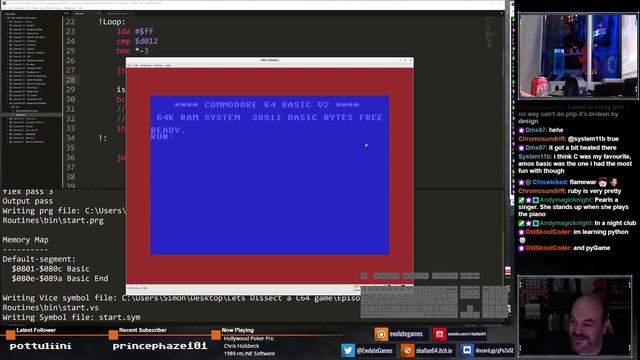Open the Preferences menu in Sublime Text
640x360 pixels.
pyautogui.click(x=70, y=8)
